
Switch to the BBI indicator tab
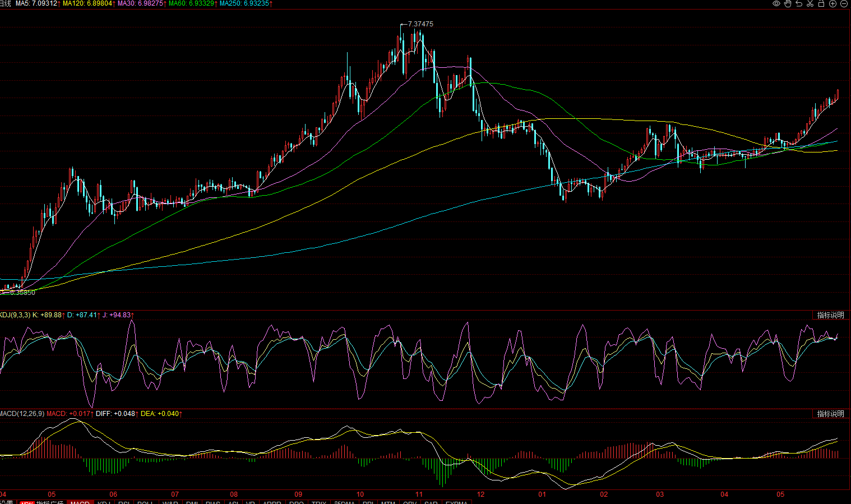point(368,502)
